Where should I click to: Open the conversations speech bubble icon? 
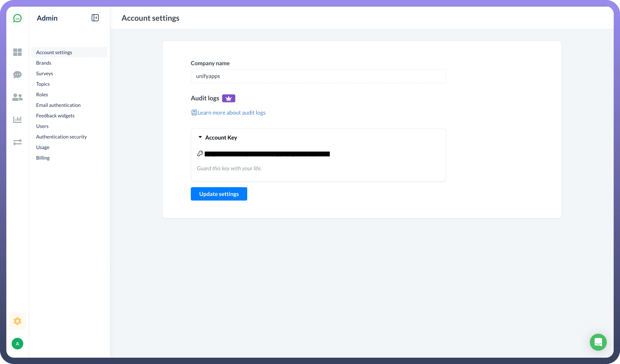pos(17,74)
